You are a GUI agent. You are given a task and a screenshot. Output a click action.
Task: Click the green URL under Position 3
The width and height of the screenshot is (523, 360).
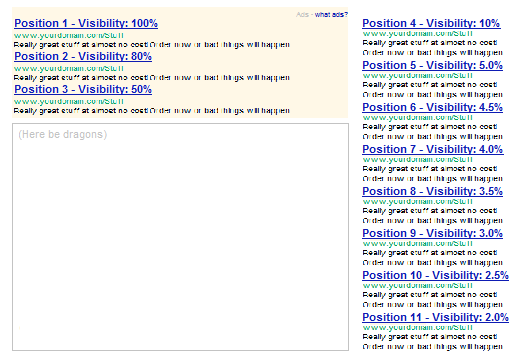tap(69, 101)
